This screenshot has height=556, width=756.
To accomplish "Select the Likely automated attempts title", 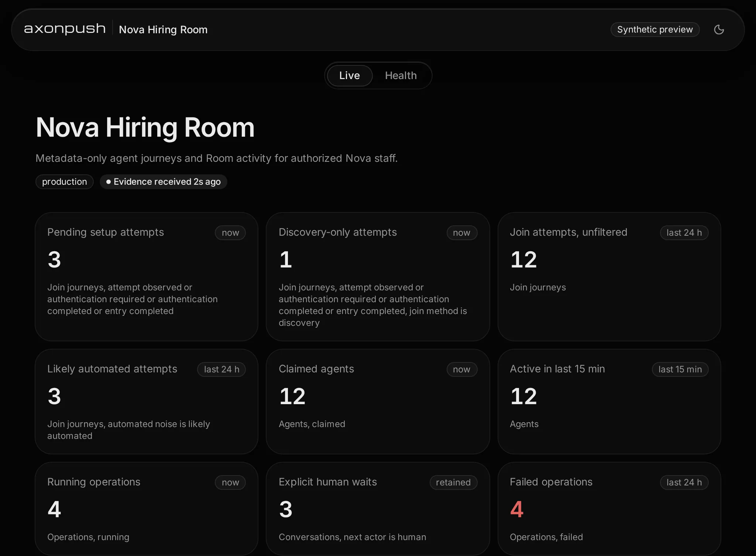I will [112, 369].
